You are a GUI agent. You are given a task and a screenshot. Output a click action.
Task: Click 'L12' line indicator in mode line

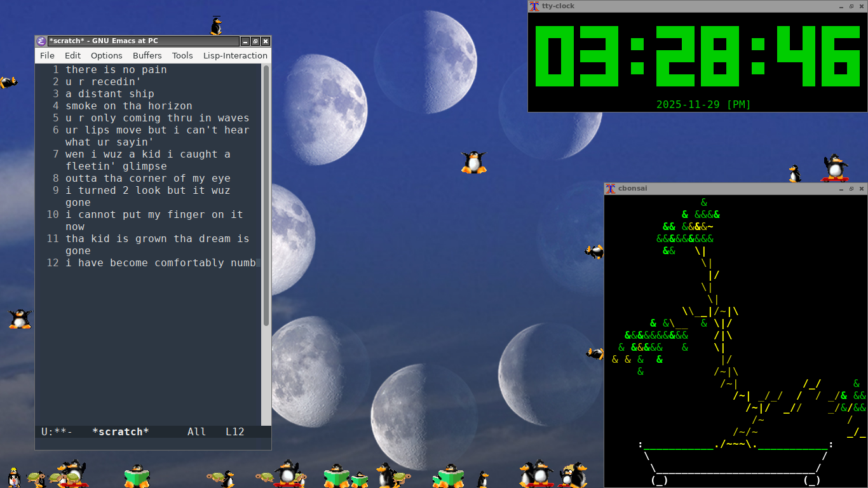coord(235,432)
